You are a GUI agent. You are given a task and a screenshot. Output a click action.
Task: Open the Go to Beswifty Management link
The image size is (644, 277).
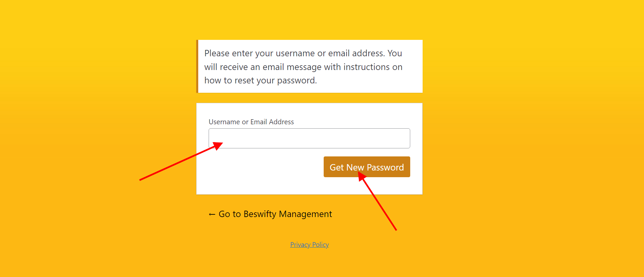tap(270, 214)
